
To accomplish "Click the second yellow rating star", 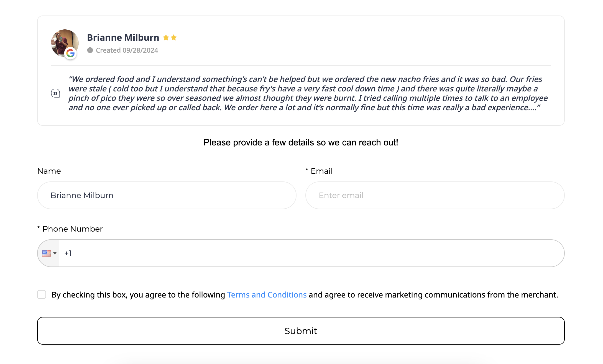I will coord(174,37).
